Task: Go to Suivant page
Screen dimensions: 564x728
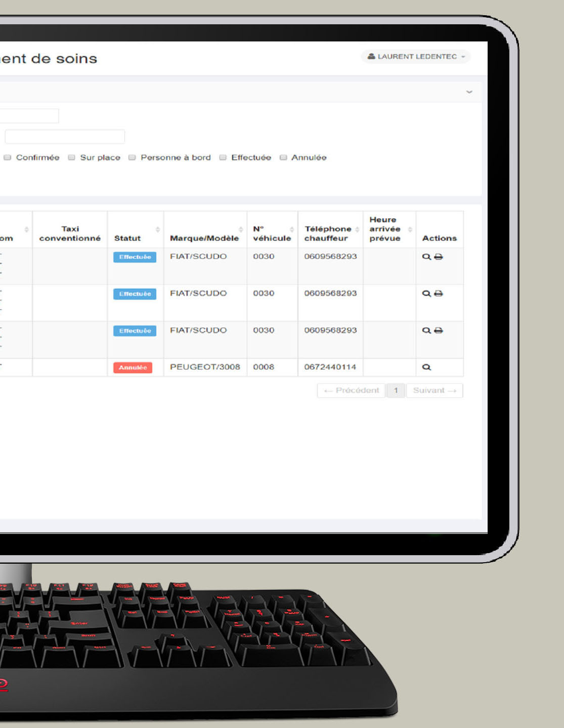Action: [435, 390]
